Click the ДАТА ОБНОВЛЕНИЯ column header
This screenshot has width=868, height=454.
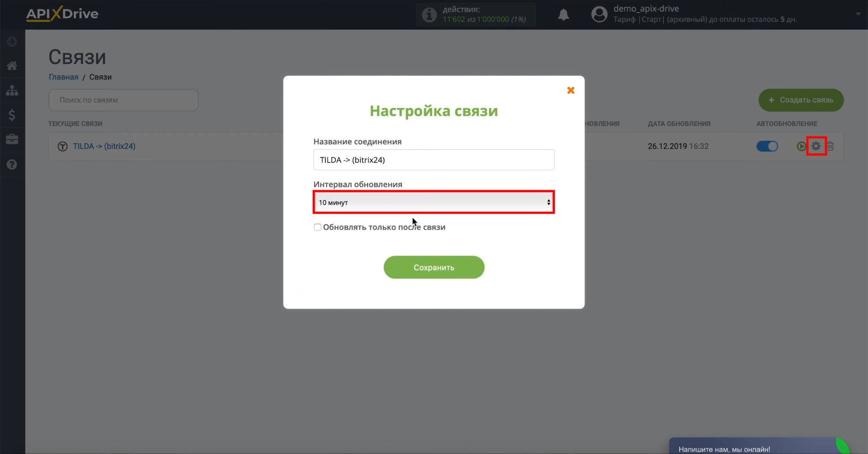[x=679, y=124]
